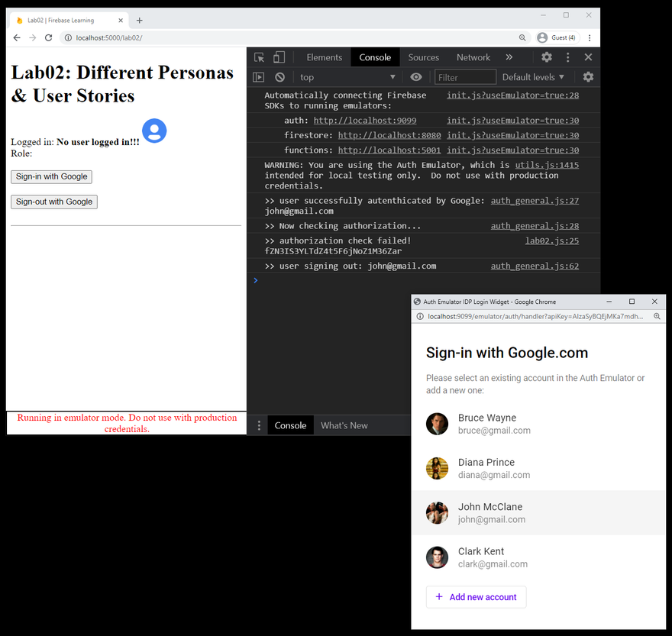Viewport: 672px width, 636px height.
Task: Create a live expression with the eye icon
Action: [415, 77]
